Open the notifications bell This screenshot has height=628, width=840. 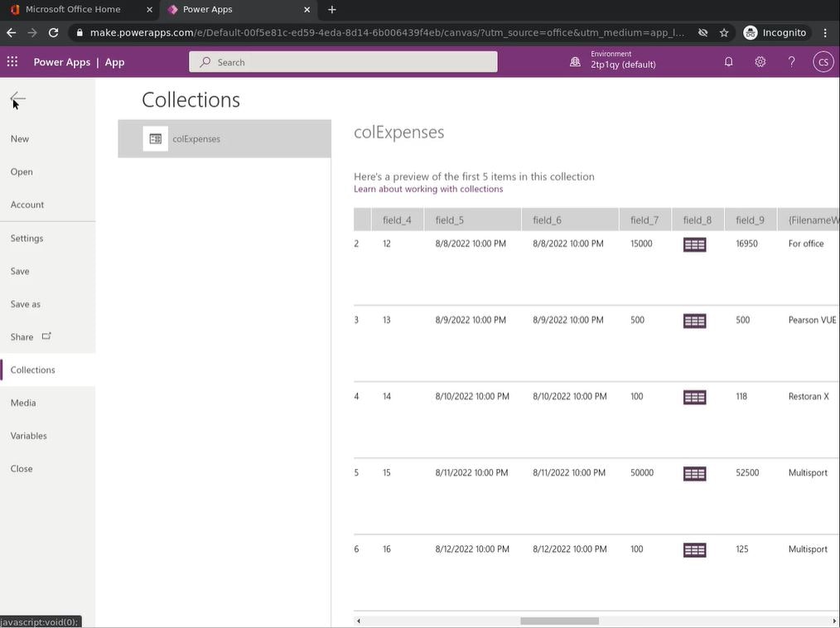(x=728, y=62)
